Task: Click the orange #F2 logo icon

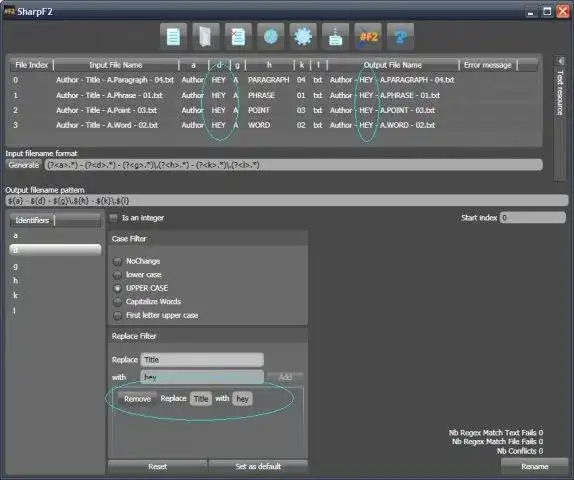Action: tap(368, 37)
